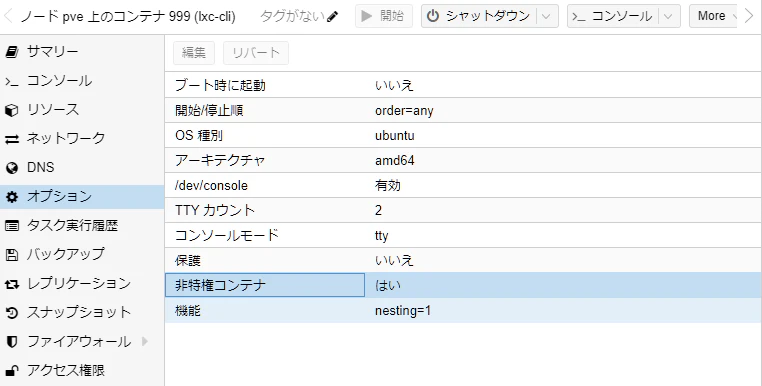Viewport: 762px width, 386px height.
Task: Select the 開始/停止順 row
Action: pos(463,110)
